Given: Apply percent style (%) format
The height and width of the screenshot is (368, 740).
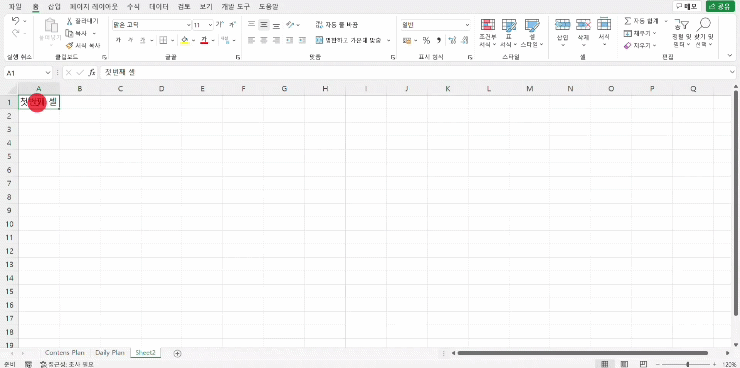Looking at the screenshot, I should point(426,41).
